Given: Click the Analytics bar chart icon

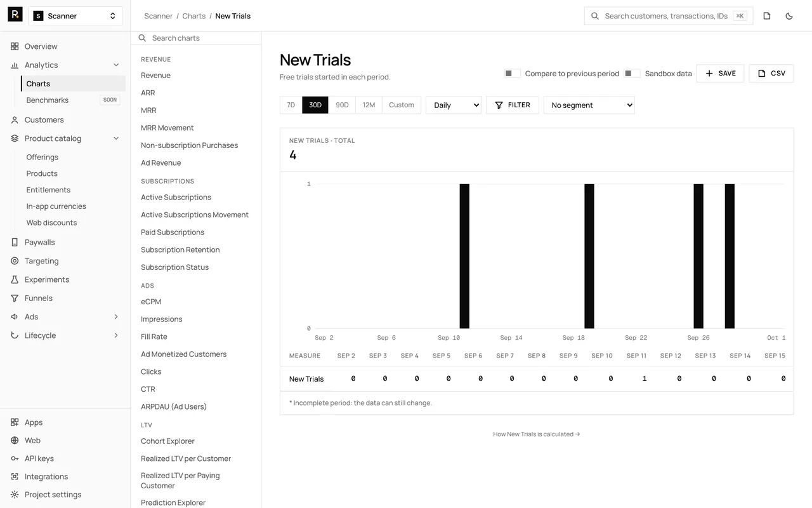Looking at the screenshot, I should (x=15, y=65).
